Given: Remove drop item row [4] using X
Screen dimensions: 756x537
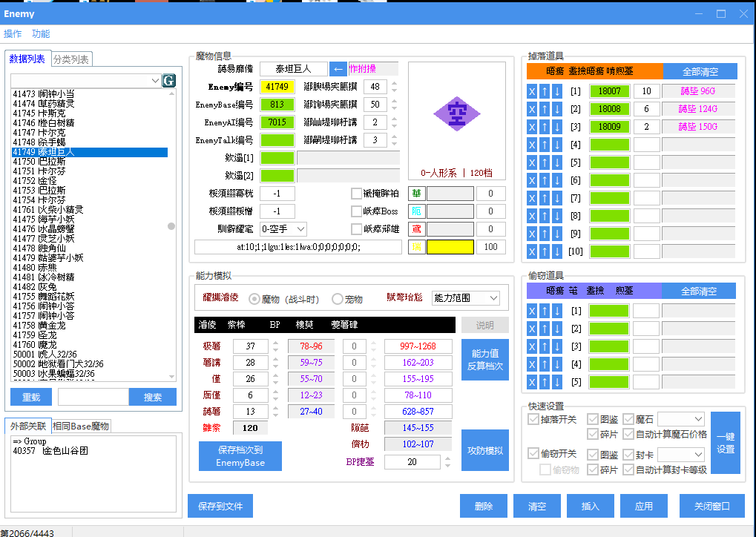Looking at the screenshot, I should point(532,145).
